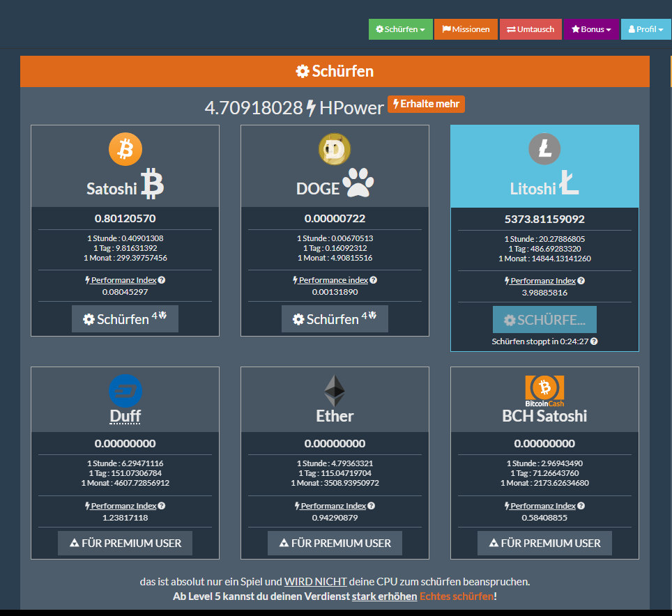This screenshot has width=672, height=616.
Task: Click the help icon next to mining stop timer
Action: 594,341
